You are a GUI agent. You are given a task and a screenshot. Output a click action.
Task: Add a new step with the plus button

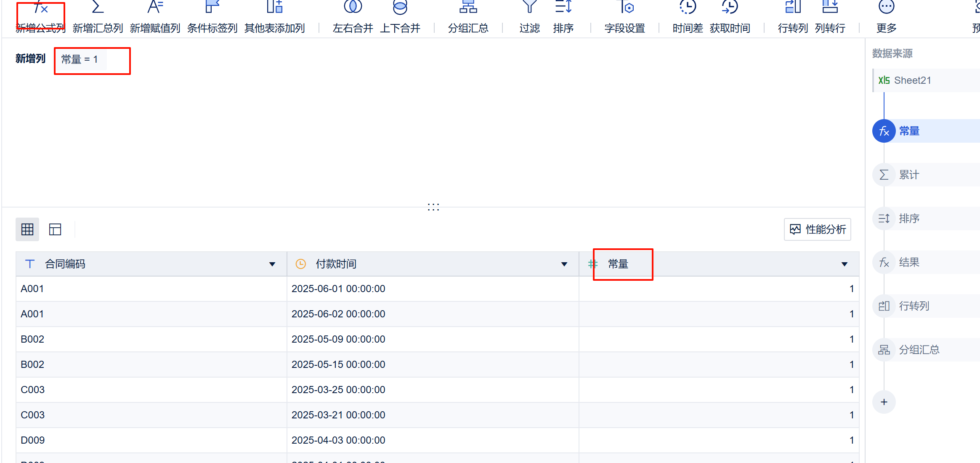884,402
